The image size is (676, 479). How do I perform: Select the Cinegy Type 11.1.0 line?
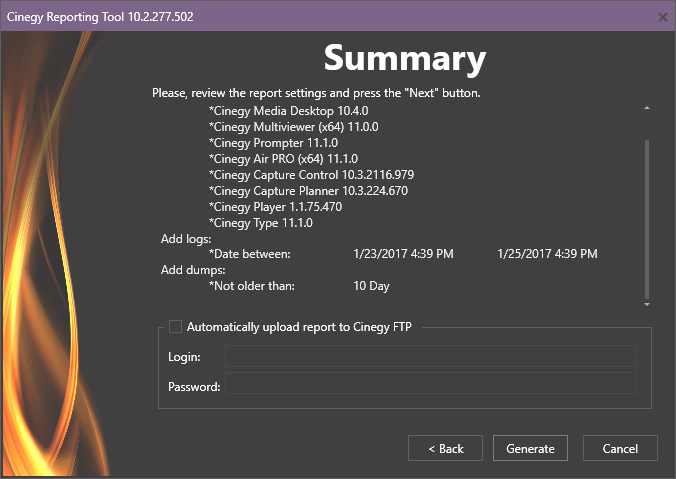click(x=261, y=222)
